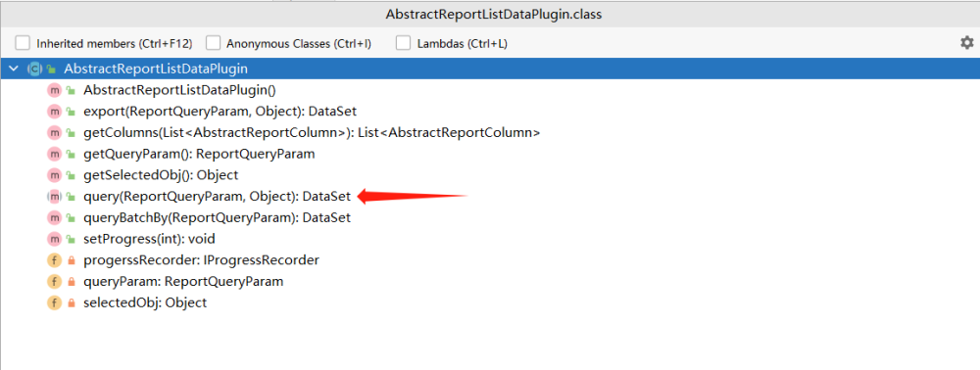980x370 pixels.
Task: Collapse the AbstractReportListDataPlugin class node
Action: click(x=14, y=69)
